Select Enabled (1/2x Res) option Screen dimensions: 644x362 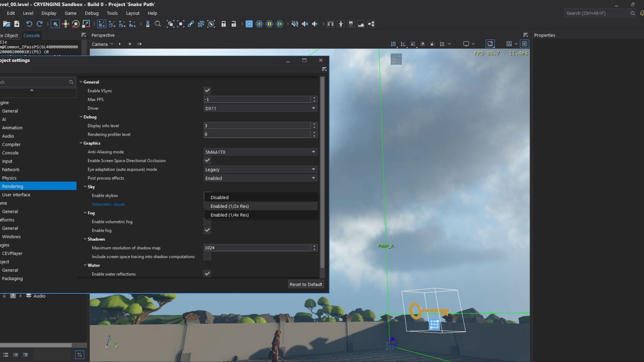pyautogui.click(x=261, y=206)
